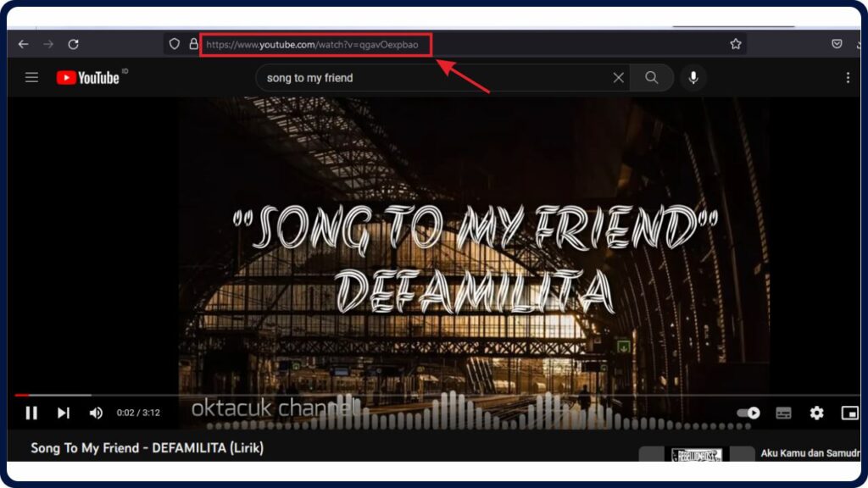Save the page to Pocket with its toolbar icon
The width and height of the screenshot is (868, 488).
pyautogui.click(x=837, y=44)
